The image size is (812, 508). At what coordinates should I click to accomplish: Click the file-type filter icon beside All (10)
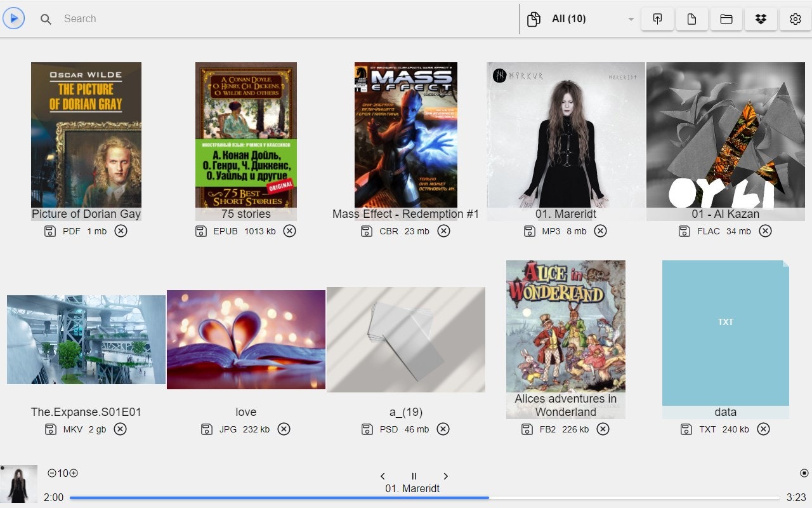[535, 19]
